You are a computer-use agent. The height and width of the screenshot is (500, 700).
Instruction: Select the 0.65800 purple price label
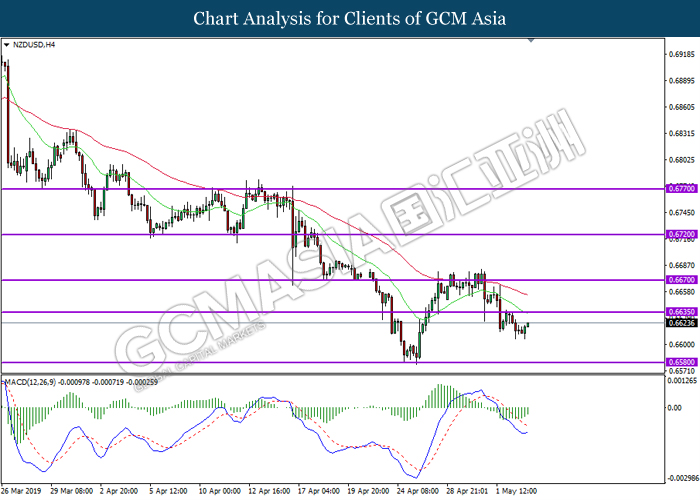[681, 362]
